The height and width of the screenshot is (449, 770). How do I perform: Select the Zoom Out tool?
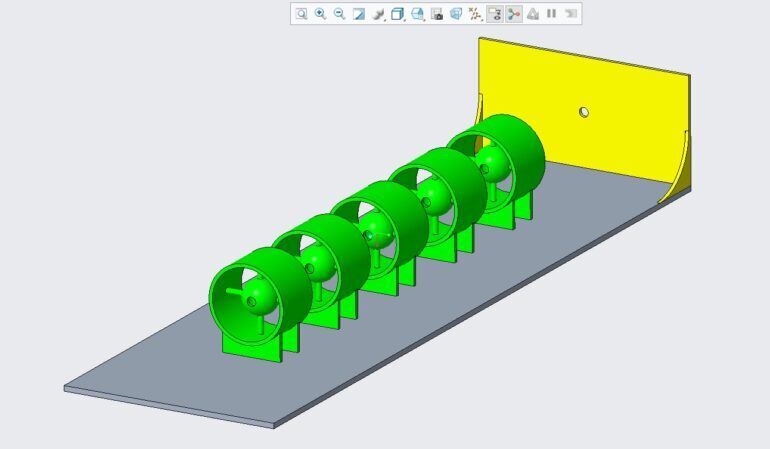(x=339, y=14)
